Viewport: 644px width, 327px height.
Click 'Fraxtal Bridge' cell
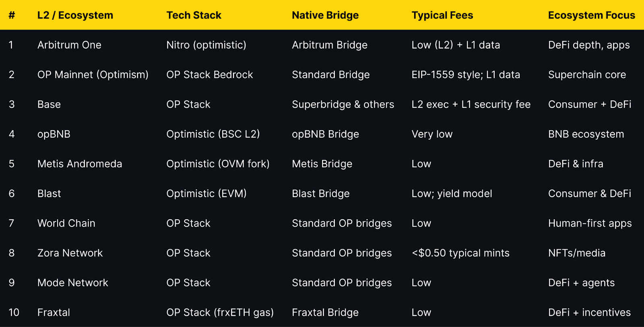(325, 313)
